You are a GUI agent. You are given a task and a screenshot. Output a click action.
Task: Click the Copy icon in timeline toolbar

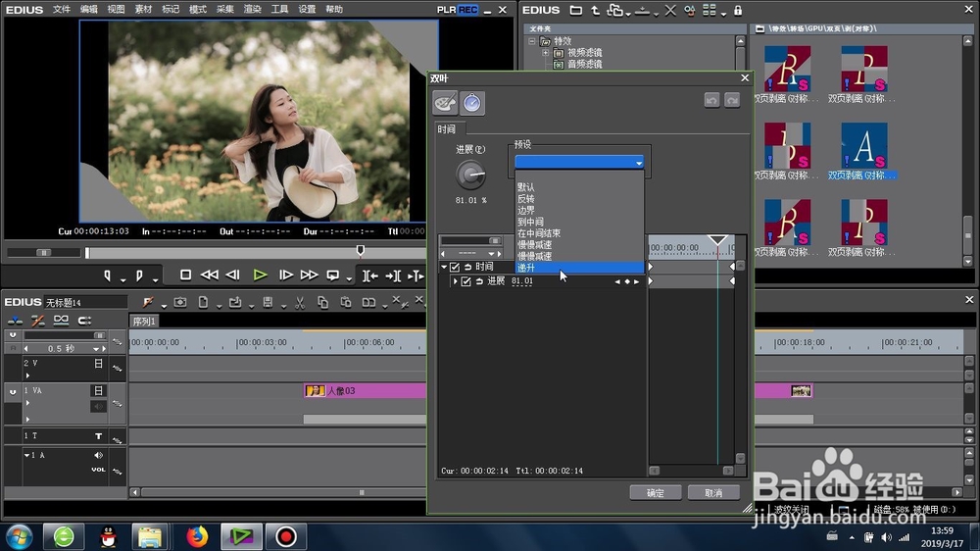coord(322,303)
